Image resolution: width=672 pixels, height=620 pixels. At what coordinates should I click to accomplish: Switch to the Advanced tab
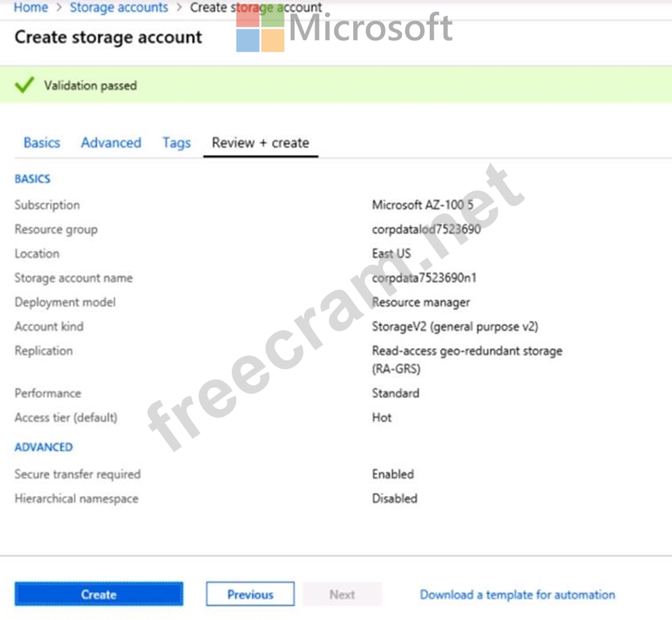[x=111, y=142]
